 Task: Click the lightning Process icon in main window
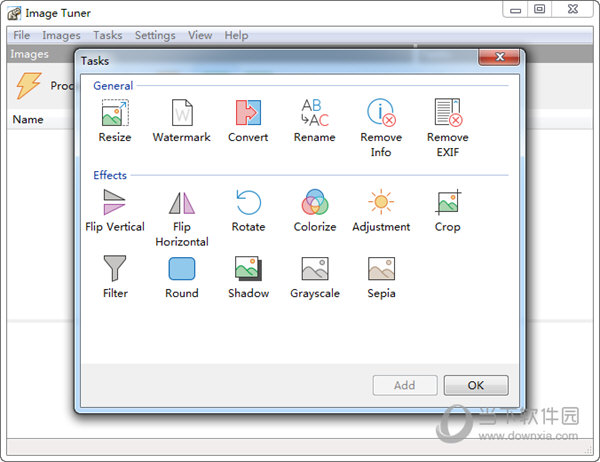click(28, 85)
